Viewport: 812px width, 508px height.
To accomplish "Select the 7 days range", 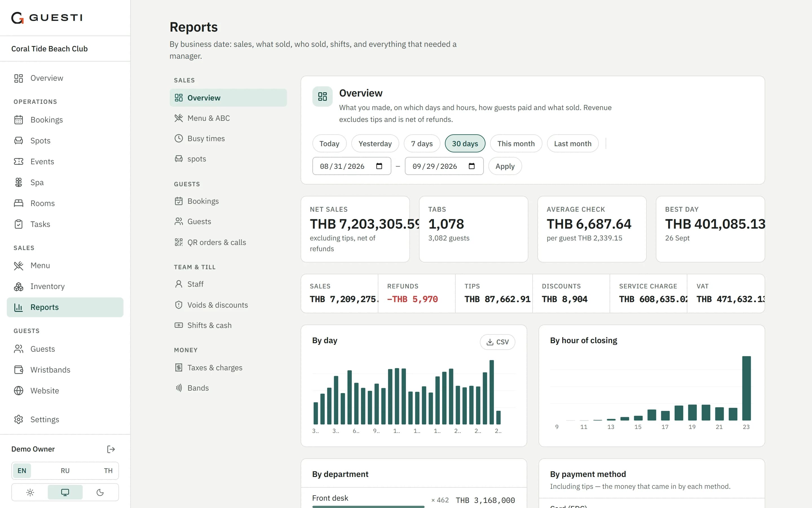I will (422, 143).
